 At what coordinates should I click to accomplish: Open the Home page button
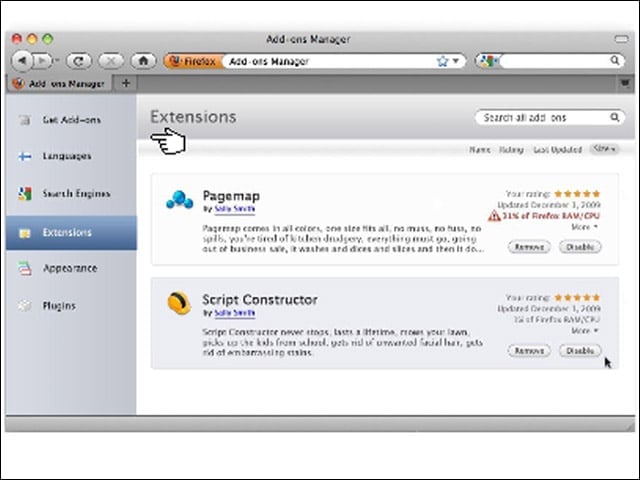tap(143, 61)
